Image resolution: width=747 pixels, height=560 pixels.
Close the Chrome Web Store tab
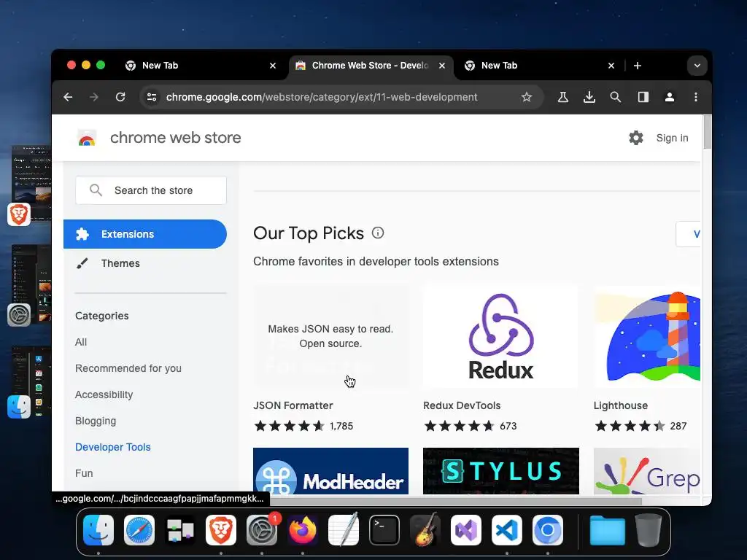point(442,66)
